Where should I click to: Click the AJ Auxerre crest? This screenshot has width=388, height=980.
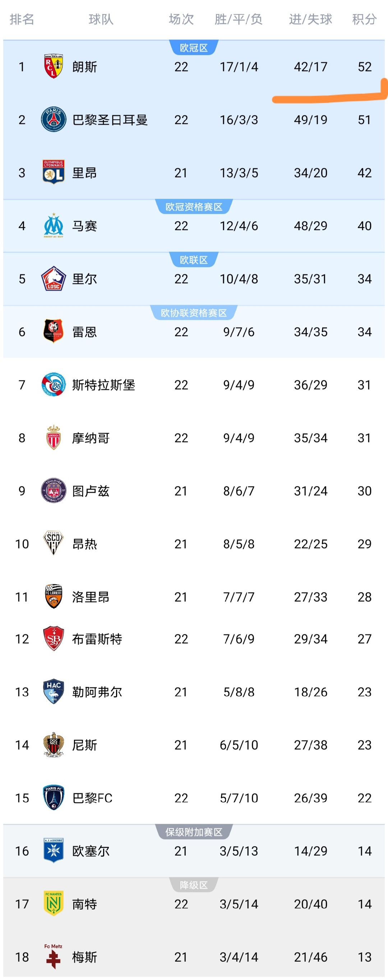click(x=54, y=850)
